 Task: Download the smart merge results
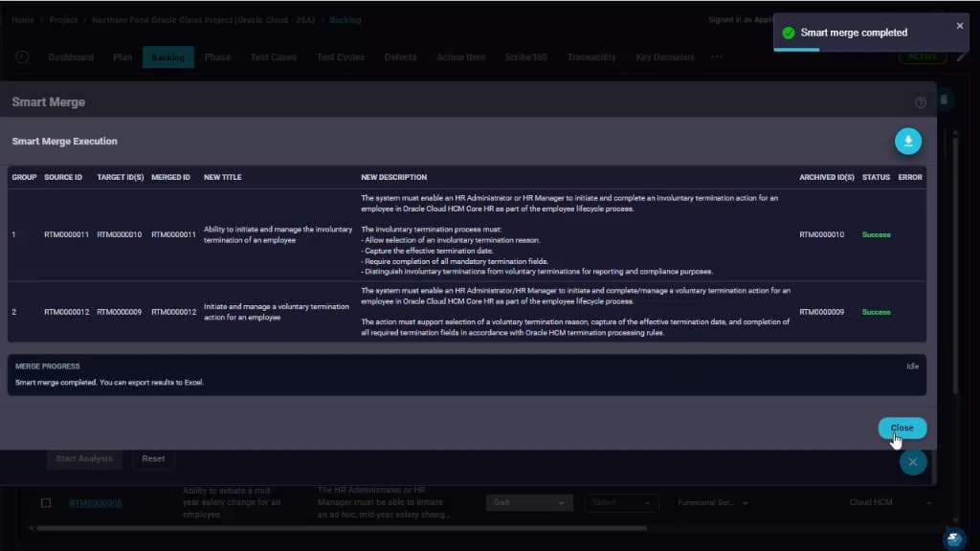[907, 142]
